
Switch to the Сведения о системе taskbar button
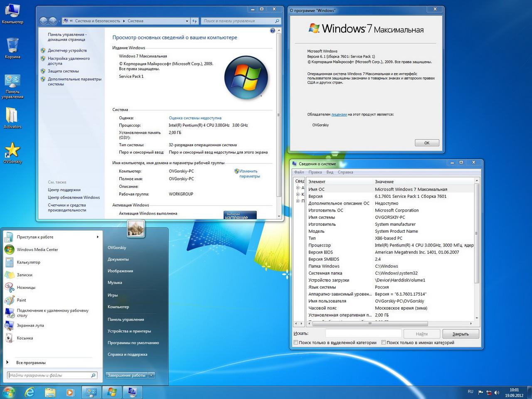132,392
